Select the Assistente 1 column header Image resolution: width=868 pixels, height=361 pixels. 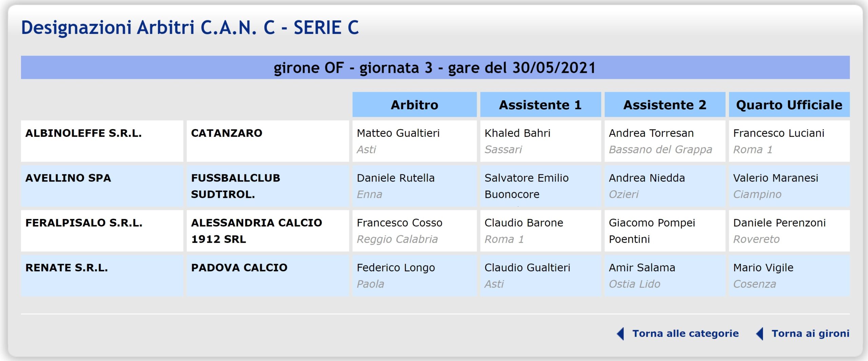click(x=540, y=105)
